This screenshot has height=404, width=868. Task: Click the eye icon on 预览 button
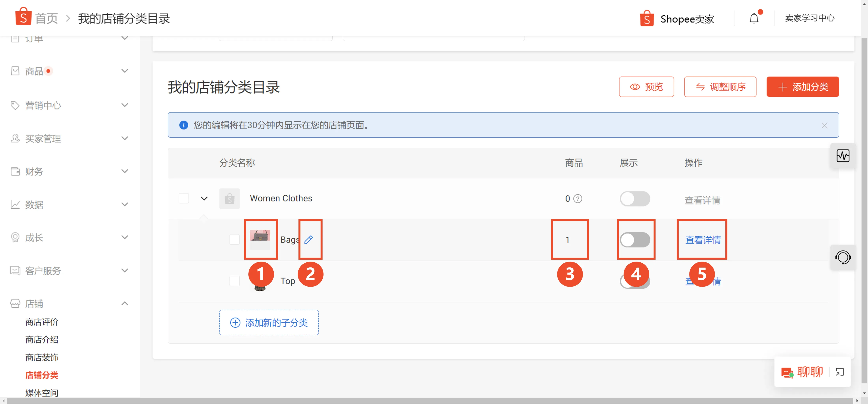(x=635, y=87)
